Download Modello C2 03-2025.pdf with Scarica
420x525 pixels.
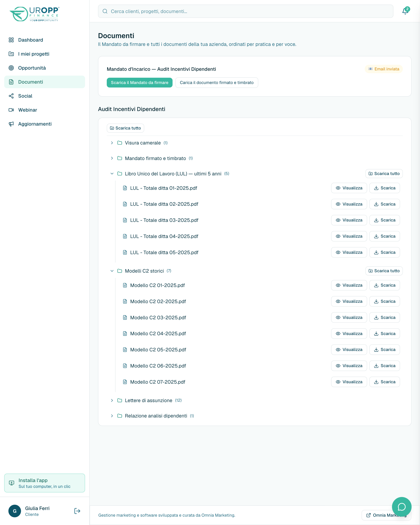[384, 318]
